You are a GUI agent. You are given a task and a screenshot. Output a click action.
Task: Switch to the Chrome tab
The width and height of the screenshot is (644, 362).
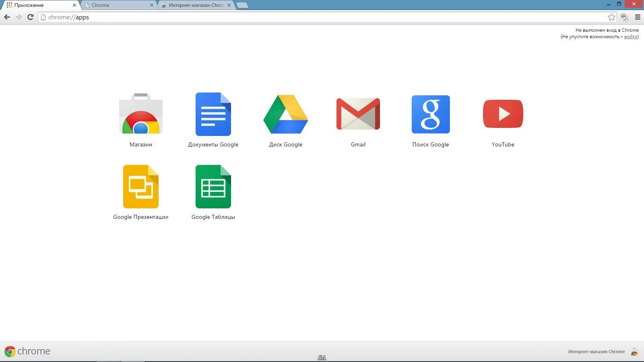tap(119, 5)
